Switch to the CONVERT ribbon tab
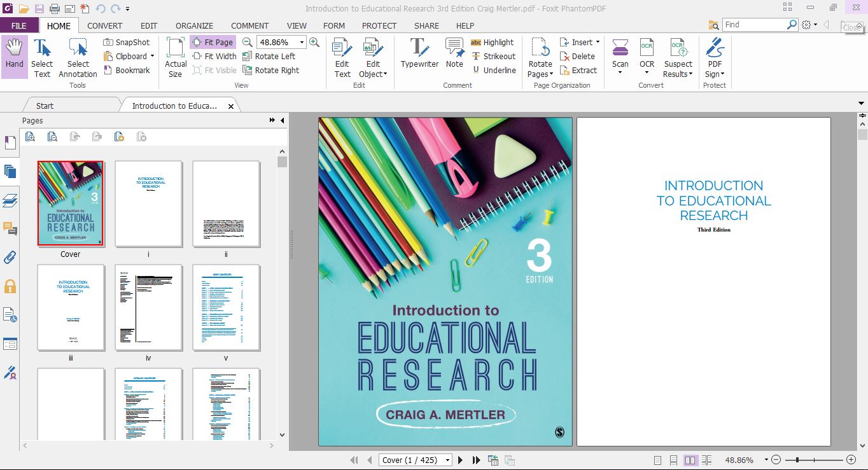 (x=104, y=25)
